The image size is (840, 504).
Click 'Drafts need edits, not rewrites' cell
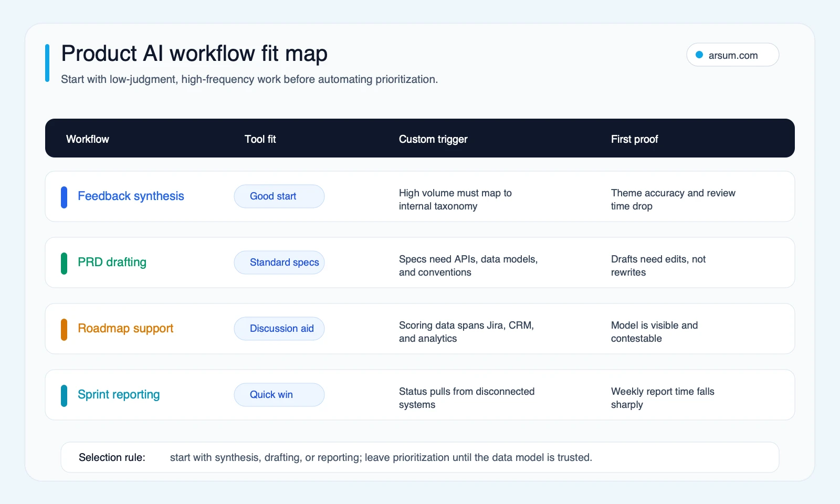tap(658, 266)
